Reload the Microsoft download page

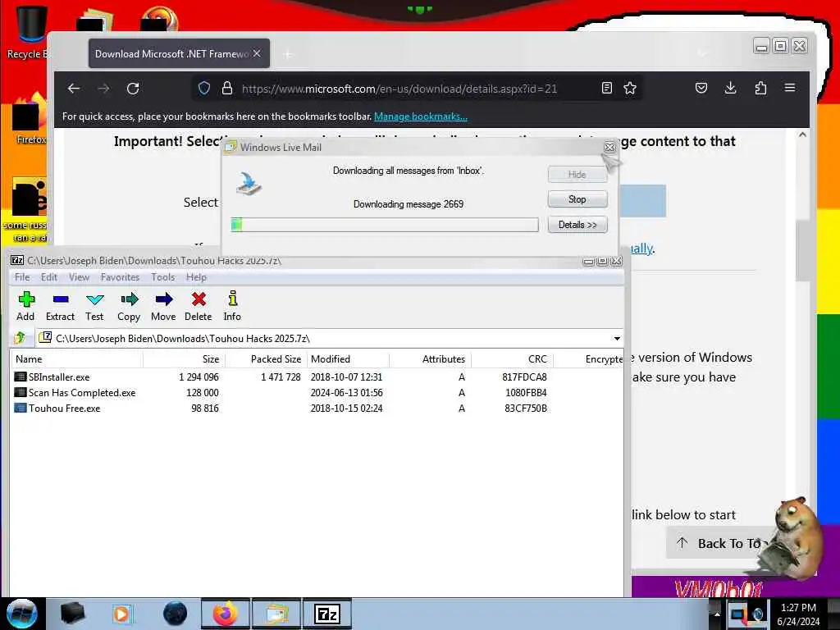133,89
